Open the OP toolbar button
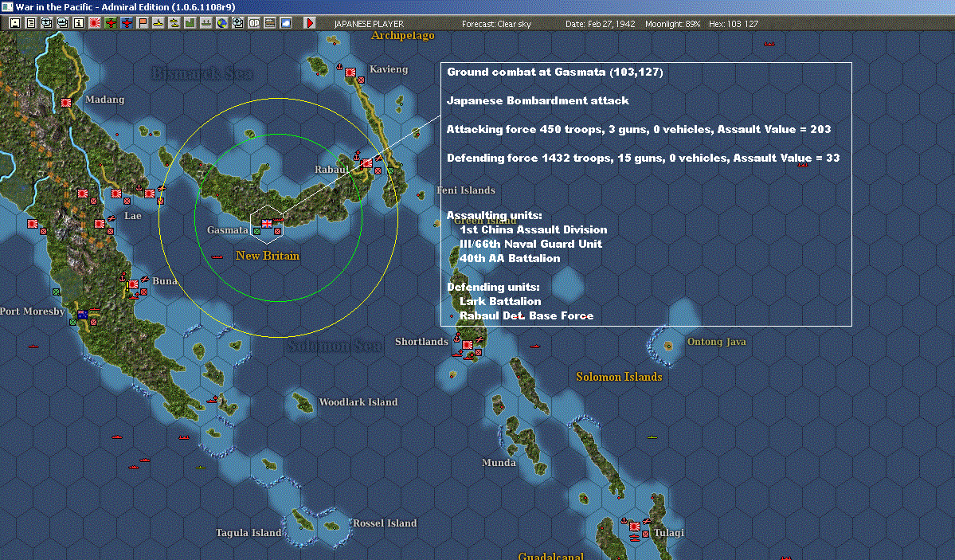This screenshot has width=955, height=560. [x=253, y=23]
